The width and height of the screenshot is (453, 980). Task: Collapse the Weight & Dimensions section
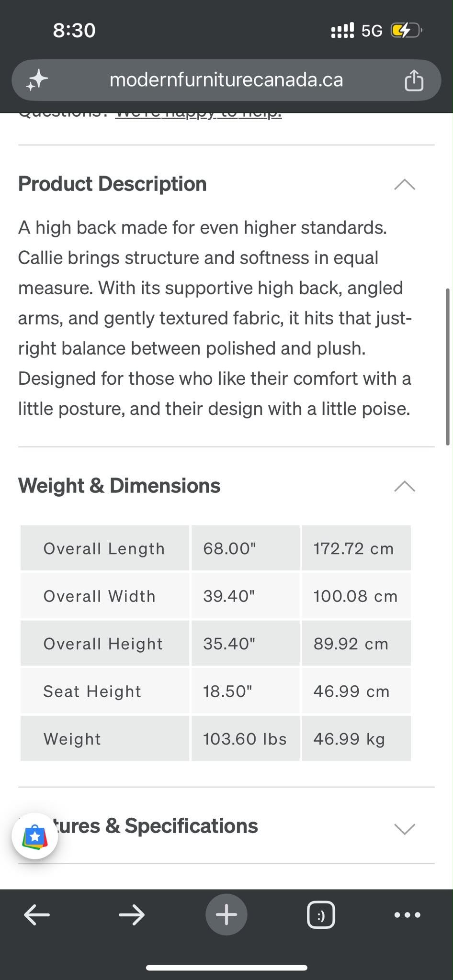[405, 486]
